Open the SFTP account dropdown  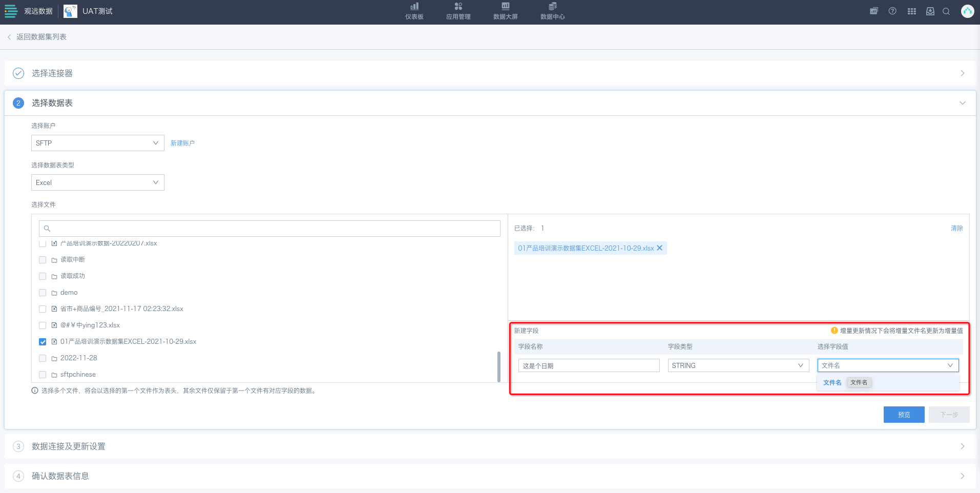(x=97, y=143)
